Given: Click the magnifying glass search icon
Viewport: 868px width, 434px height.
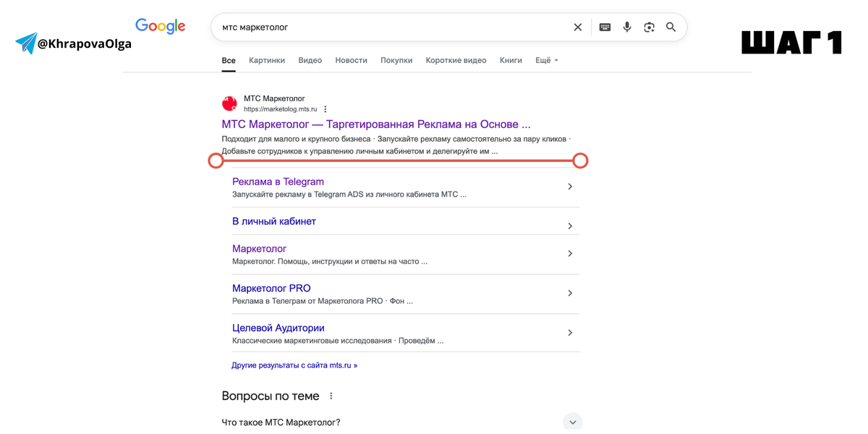Looking at the screenshot, I should click(671, 27).
